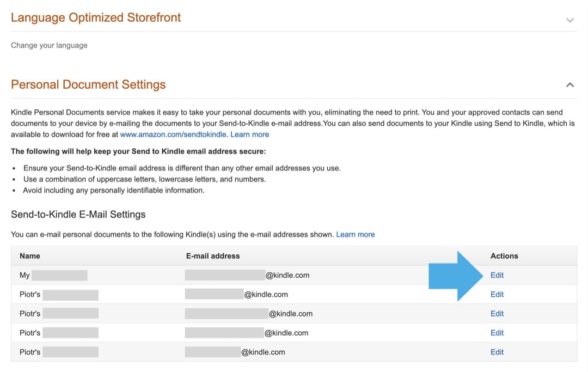
Task: Click Edit on the third Piotr's device row
Action: click(497, 332)
